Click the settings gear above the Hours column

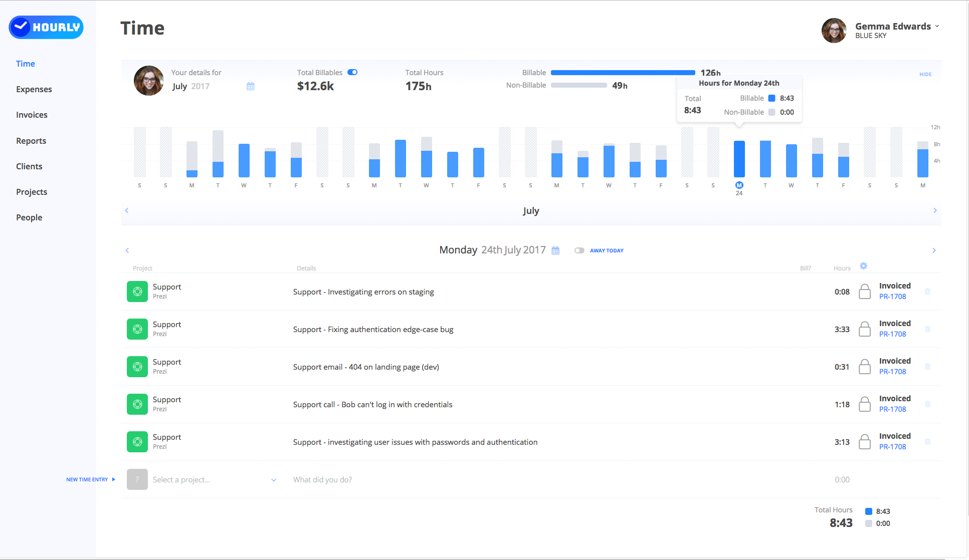(x=863, y=266)
